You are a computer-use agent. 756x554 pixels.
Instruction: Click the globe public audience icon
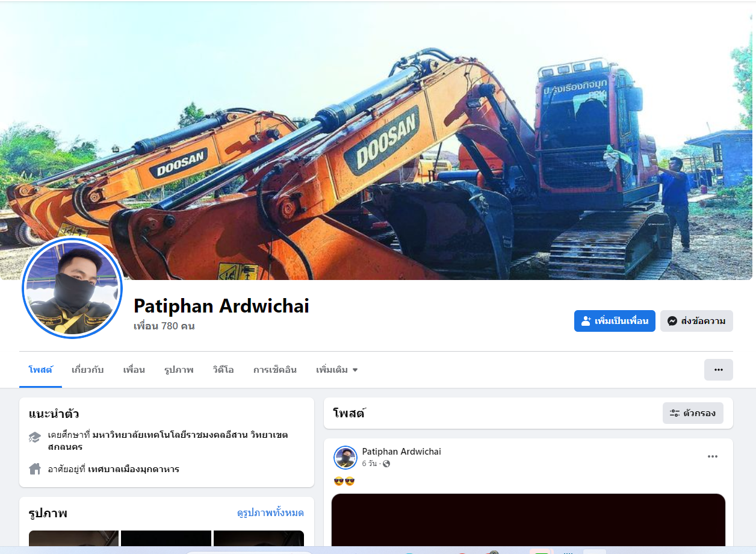[x=386, y=464]
